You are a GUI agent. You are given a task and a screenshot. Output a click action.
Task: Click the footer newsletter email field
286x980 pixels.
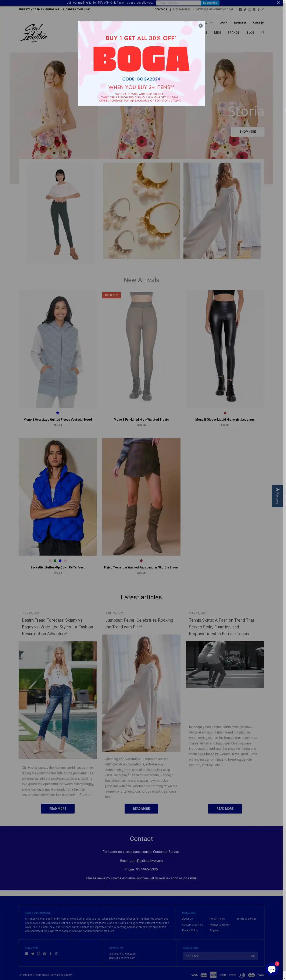216,956
